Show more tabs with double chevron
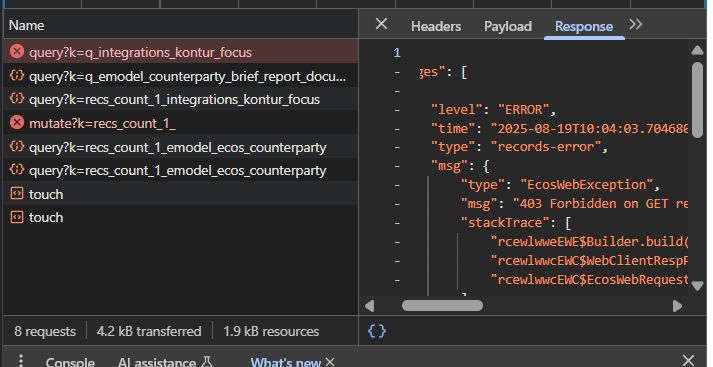 coord(636,25)
